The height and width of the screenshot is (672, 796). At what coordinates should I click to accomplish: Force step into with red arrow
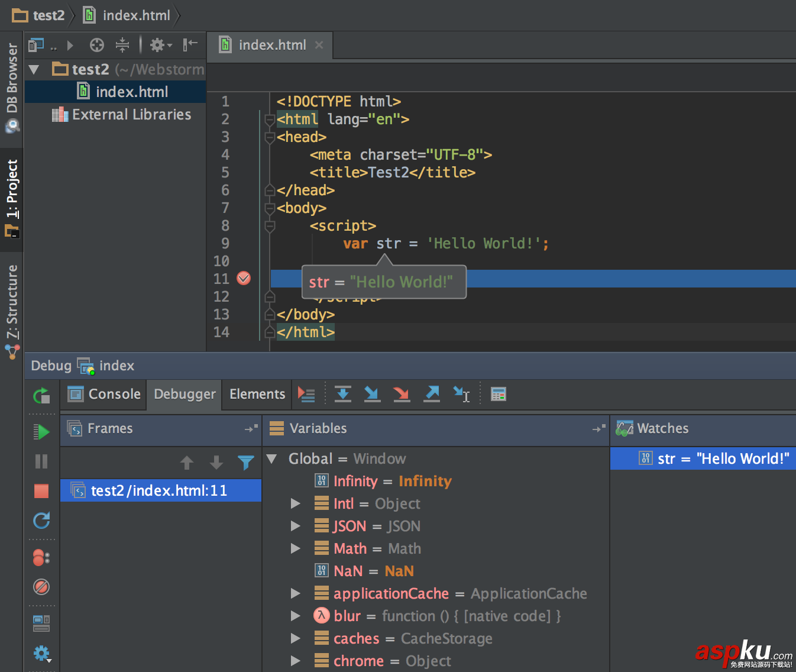click(402, 394)
